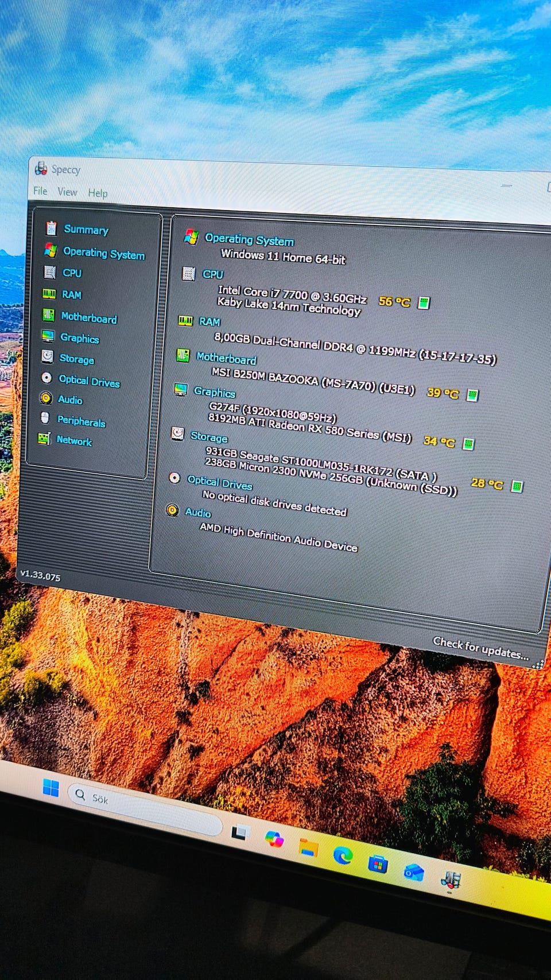
Task: Open Microsoft Edge from the taskbar
Action: coord(343,855)
